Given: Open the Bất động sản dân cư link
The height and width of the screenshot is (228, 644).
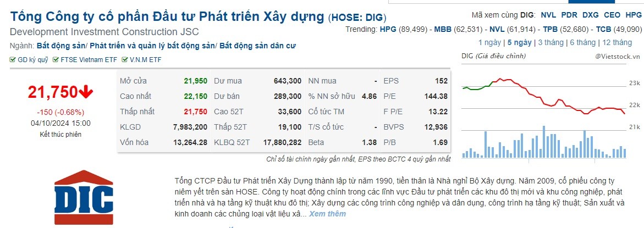Looking at the screenshot, I should click(257, 46).
